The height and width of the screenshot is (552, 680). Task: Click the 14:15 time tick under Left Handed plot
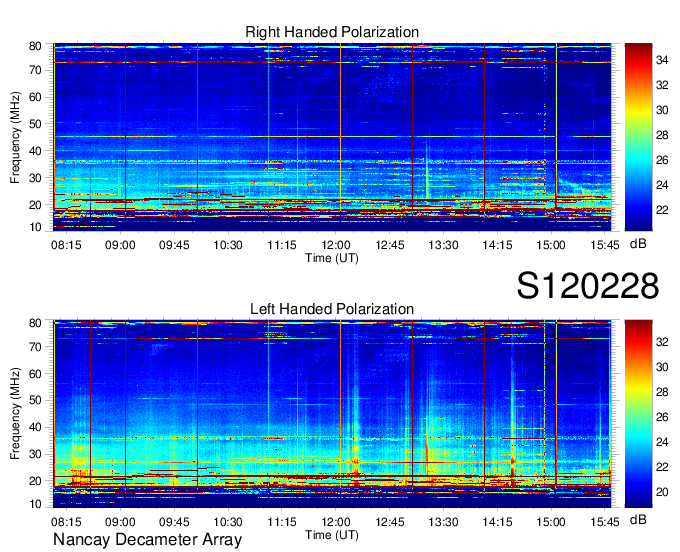click(x=497, y=522)
